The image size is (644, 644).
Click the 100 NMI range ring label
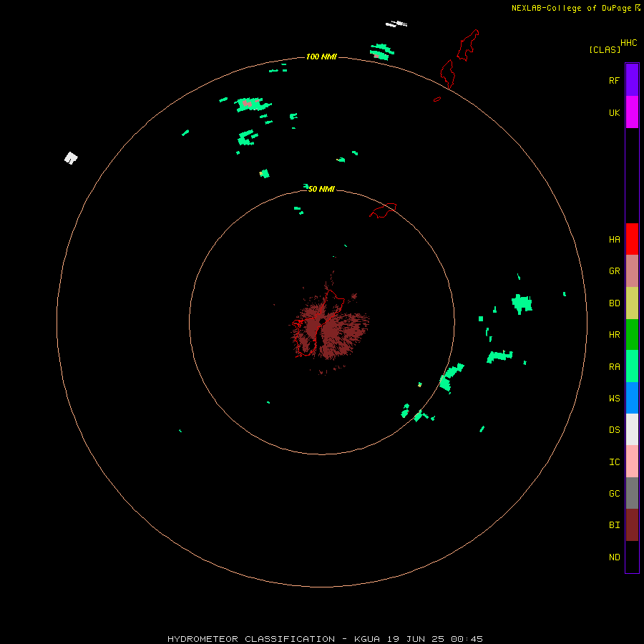click(321, 57)
